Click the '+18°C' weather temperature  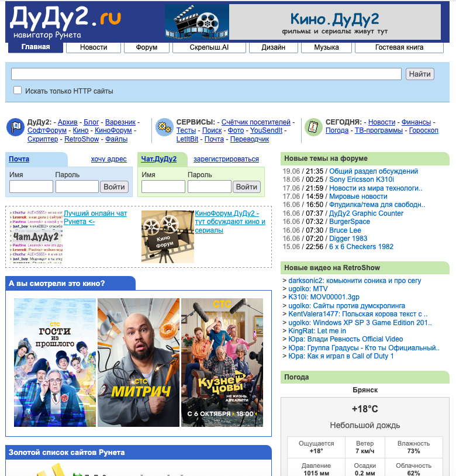click(365, 409)
